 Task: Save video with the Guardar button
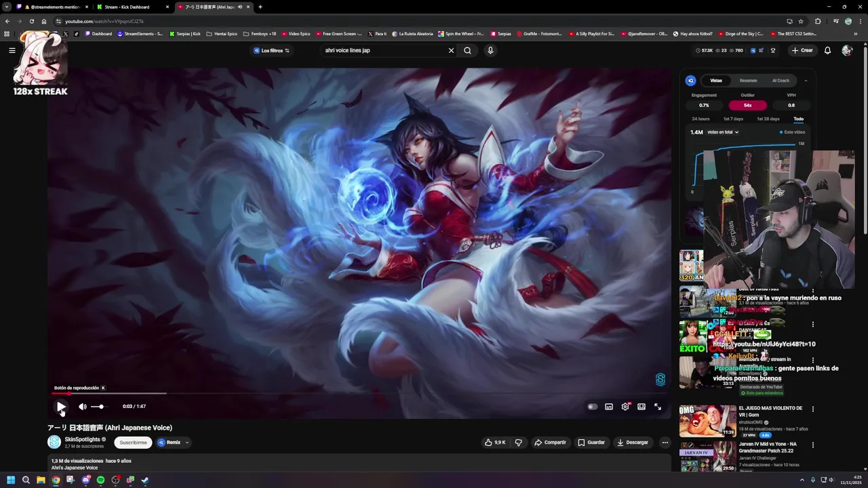[591, 443]
